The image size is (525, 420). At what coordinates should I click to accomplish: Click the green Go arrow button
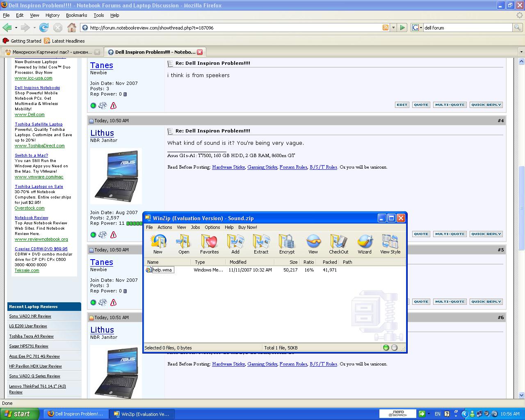(402, 27)
